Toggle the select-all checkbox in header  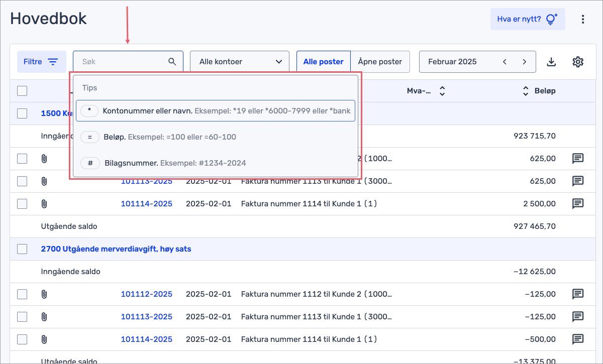click(22, 91)
